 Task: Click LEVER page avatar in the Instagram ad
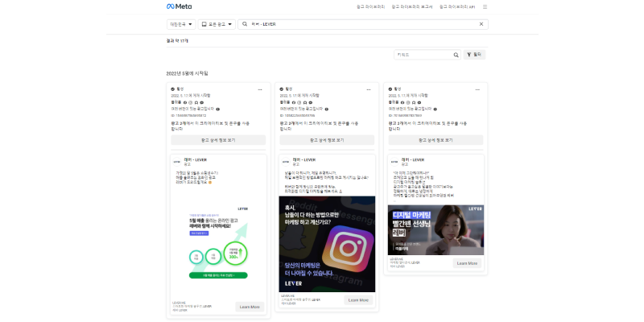click(286, 162)
